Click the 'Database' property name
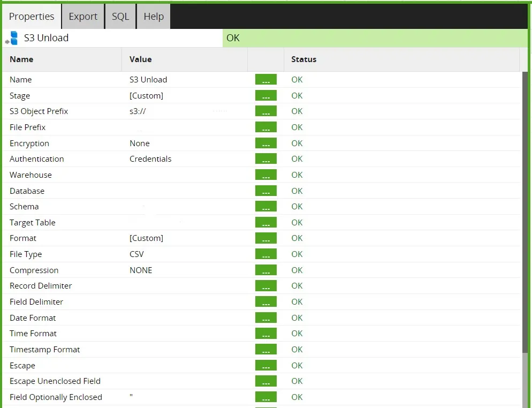 (x=27, y=191)
